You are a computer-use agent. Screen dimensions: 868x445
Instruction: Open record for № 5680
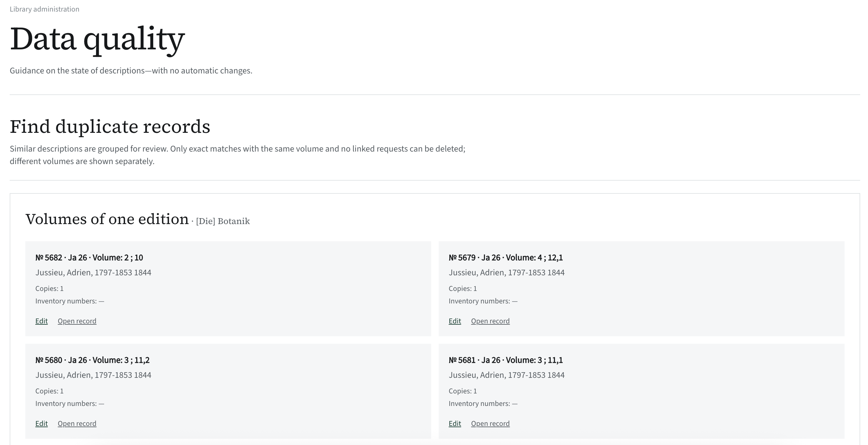point(77,423)
